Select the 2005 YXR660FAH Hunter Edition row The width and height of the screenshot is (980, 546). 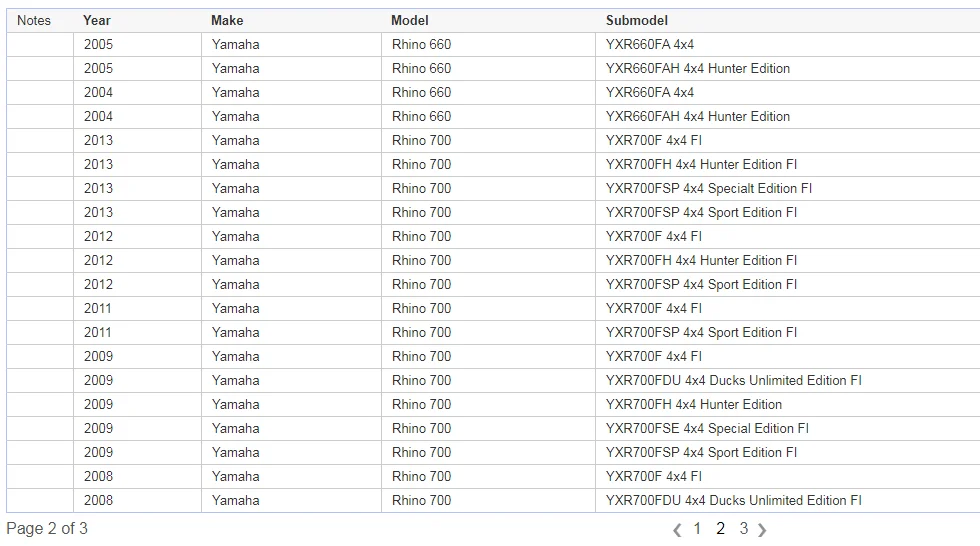pyautogui.click(x=493, y=68)
